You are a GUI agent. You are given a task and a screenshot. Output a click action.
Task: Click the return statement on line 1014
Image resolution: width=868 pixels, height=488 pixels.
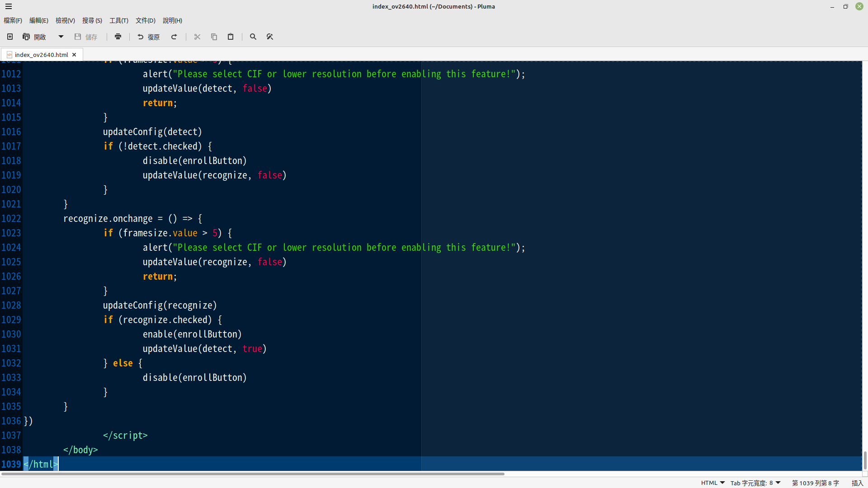coord(160,103)
